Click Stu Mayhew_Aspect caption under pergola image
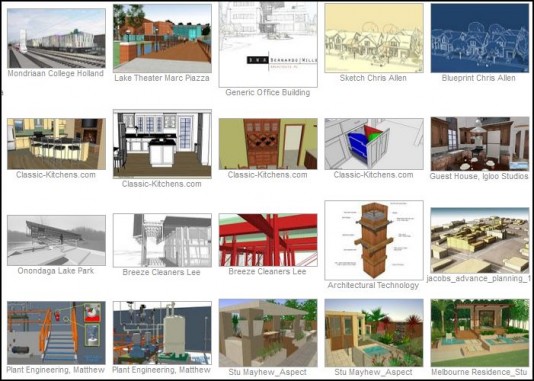The image size is (534, 381). pyautogui.click(x=268, y=372)
